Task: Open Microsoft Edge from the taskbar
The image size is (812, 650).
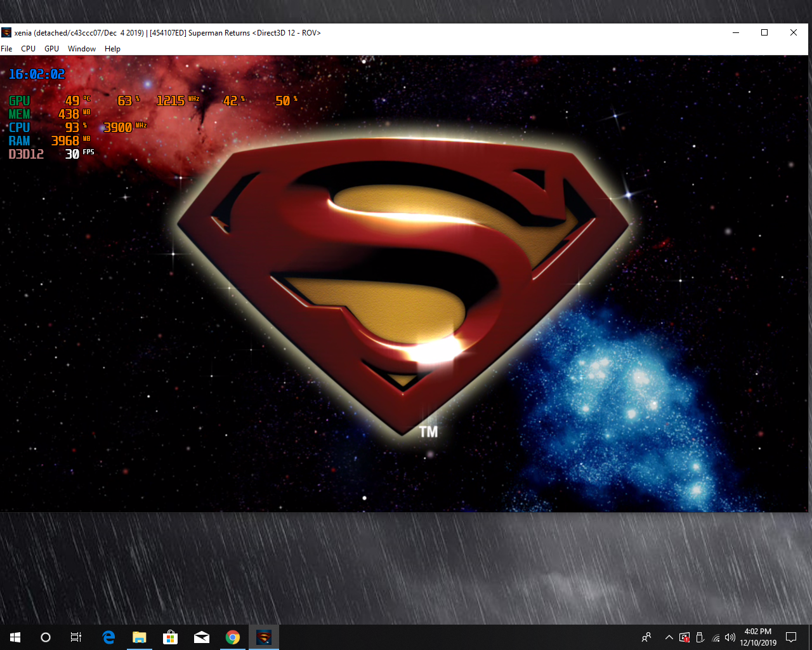Action: (x=108, y=637)
